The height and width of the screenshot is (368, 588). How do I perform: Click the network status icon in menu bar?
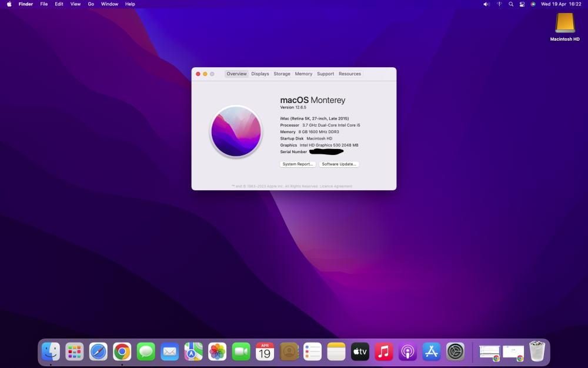(499, 4)
